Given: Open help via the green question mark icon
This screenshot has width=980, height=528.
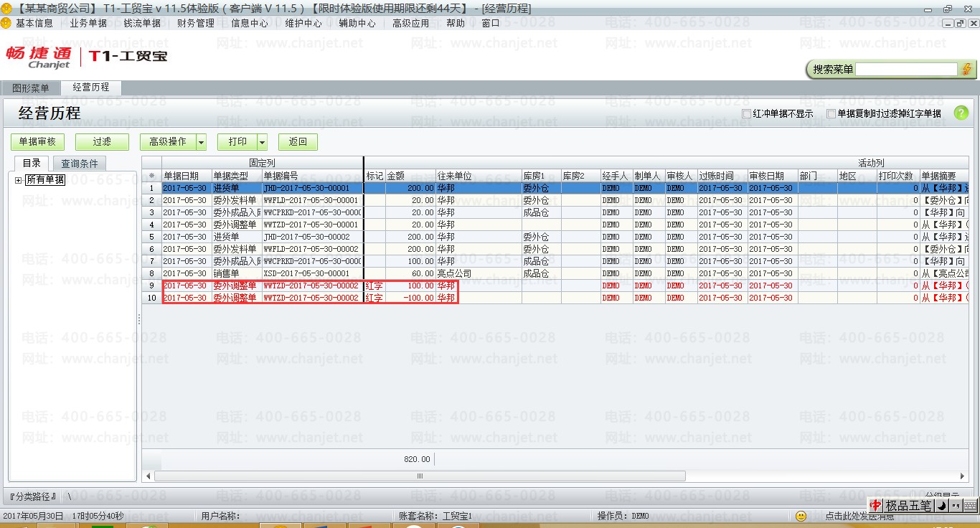Looking at the screenshot, I should (961, 113).
